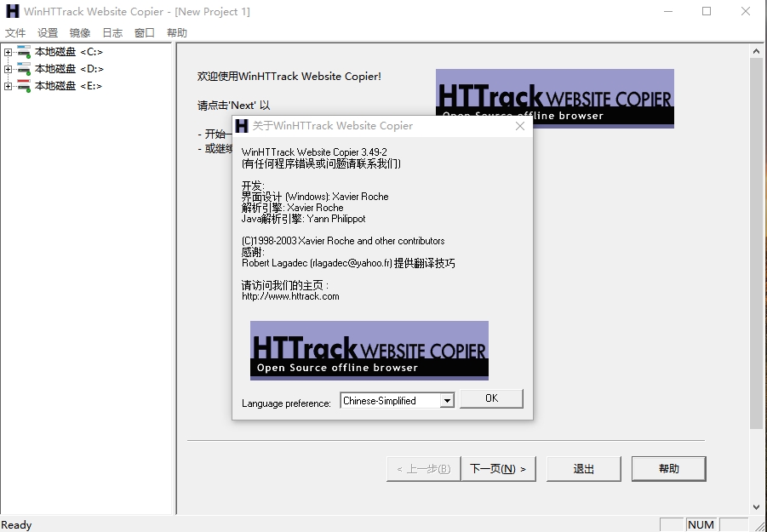Click the vertical scrollbar thumb
The width and height of the screenshot is (767, 532).
pyautogui.click(x=756, y=244)
